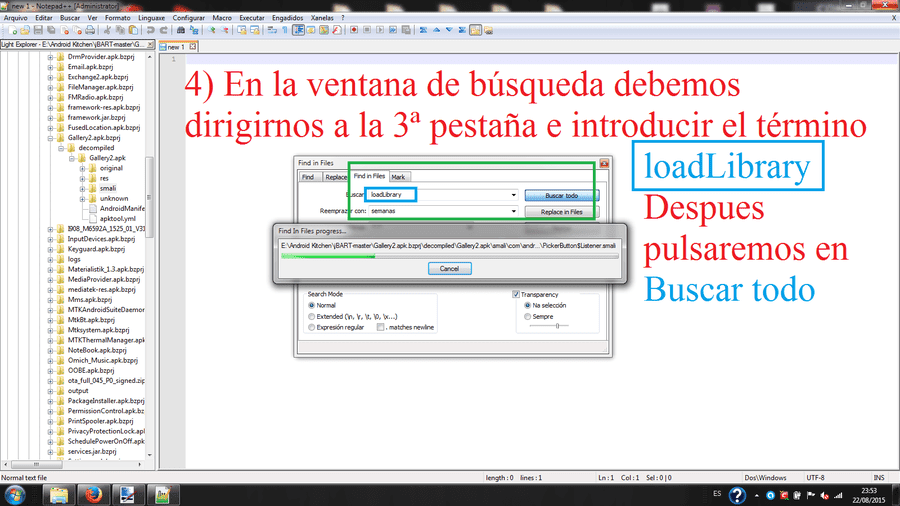Collapse the decompiled folder node
Viewport: 900px width, 506px height.
pos(61,148)
